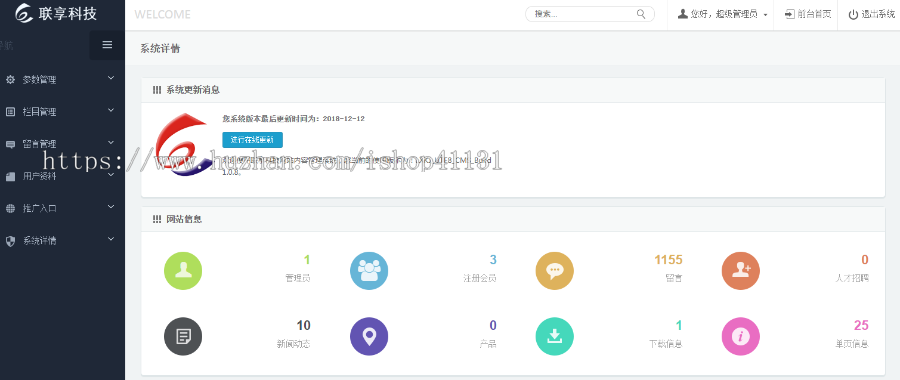Click the 新闻动态 count 10
This screenshot has width=900, height=380.
[x=304, y=326]
